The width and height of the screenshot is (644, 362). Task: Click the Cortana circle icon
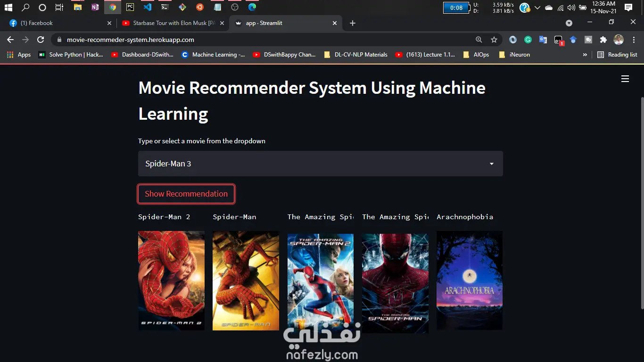click(x=42, y=7)
